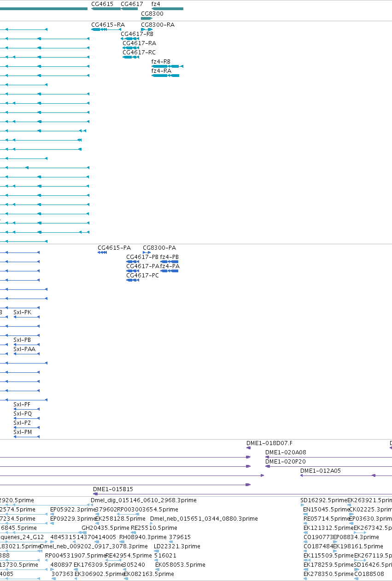Click transcript label CG8300-RA
The image size is (392, 581).
click(x=158, y=25)
